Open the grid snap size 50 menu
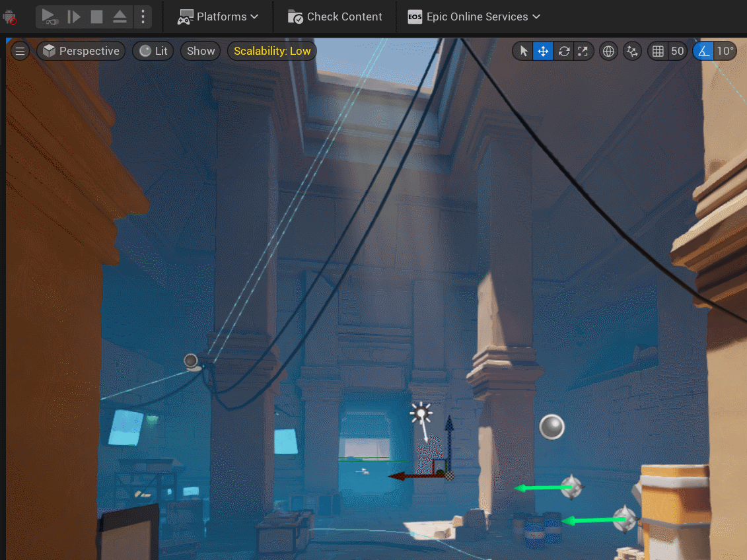Viewport: 747px width, 560px height. (x=677, y=52)
